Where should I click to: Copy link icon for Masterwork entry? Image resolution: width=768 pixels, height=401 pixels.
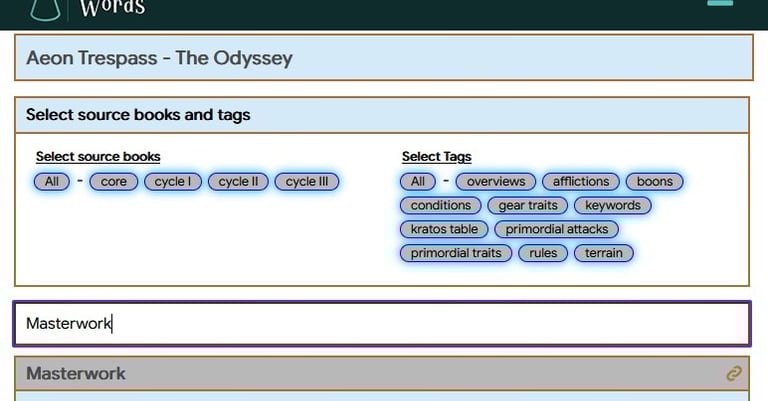click(733, 374)
